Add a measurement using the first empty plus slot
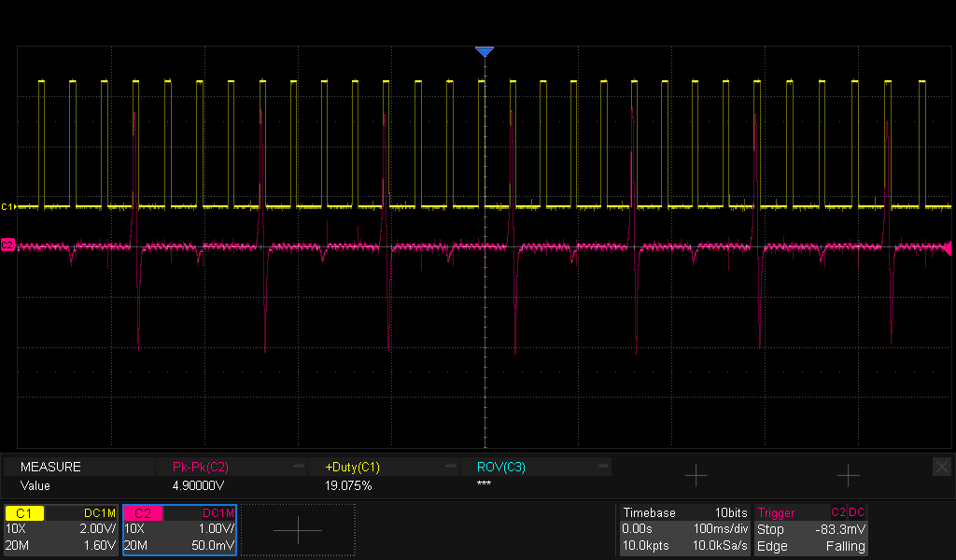956x560 pixels. click(x=696, y=476)
